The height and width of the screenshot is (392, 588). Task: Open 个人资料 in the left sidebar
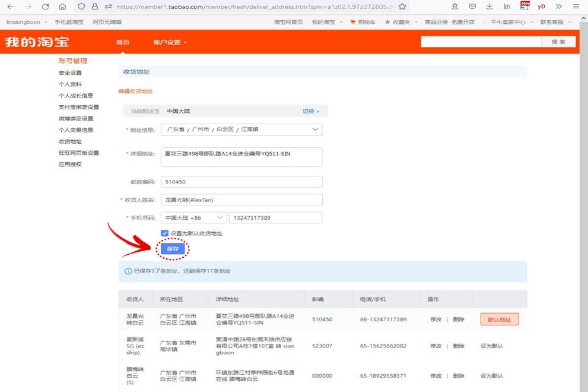(x=70, y=84)
